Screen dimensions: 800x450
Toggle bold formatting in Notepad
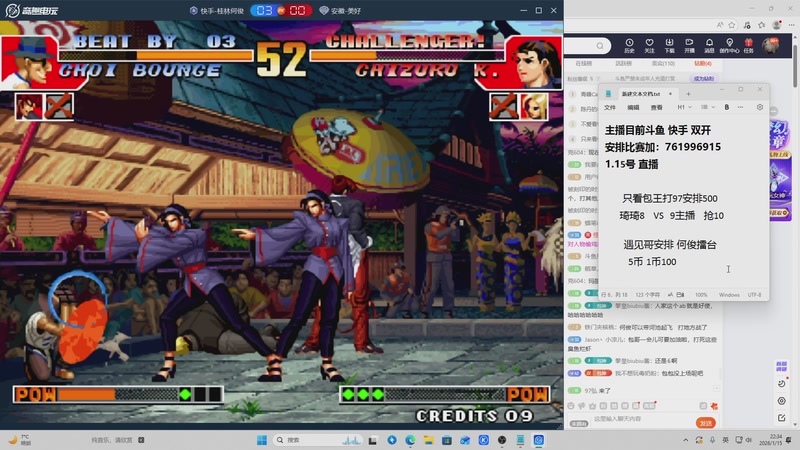[727, 107]
